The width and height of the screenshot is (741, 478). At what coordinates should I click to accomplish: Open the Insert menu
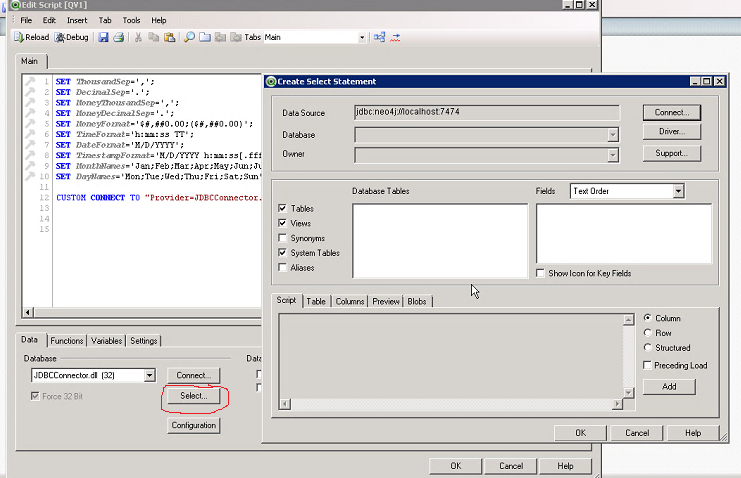[x=76, y=20]
